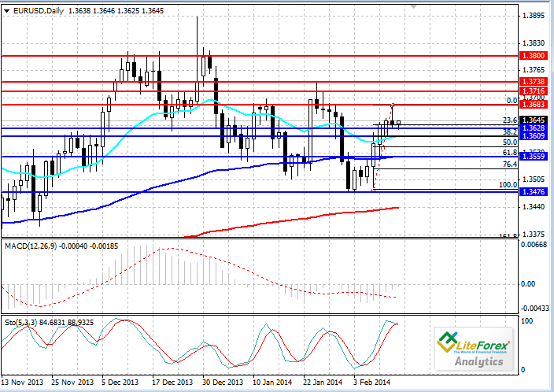The image size is (554, 392).
Task: Click the 13 Nov 2013 date label
Action: (22, 383)
